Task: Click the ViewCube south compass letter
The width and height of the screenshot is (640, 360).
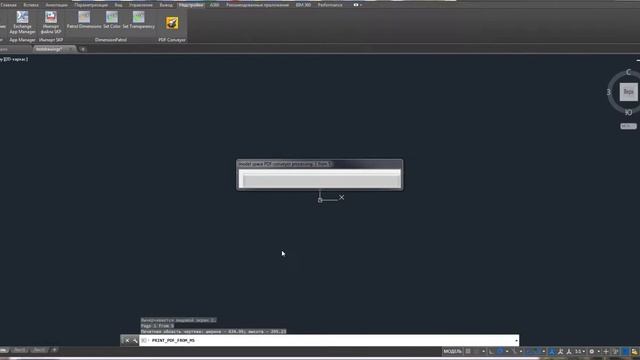Action: [x=628, y=112]
